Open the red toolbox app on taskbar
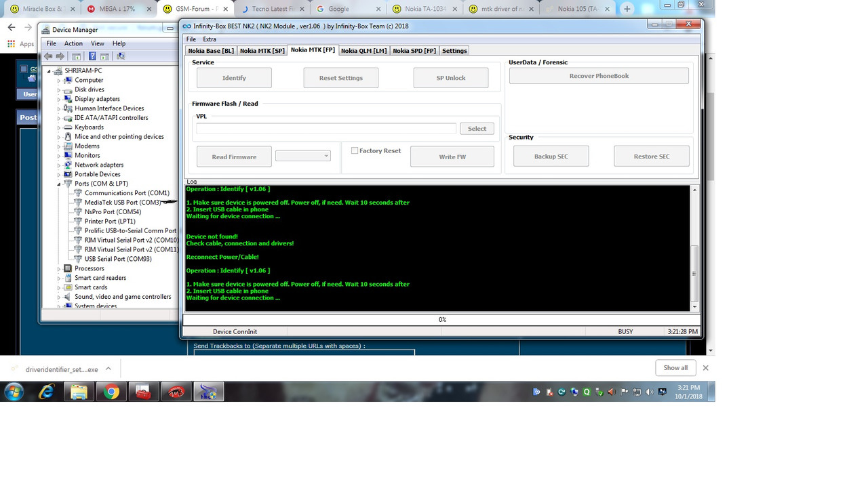 pos(144,392)
